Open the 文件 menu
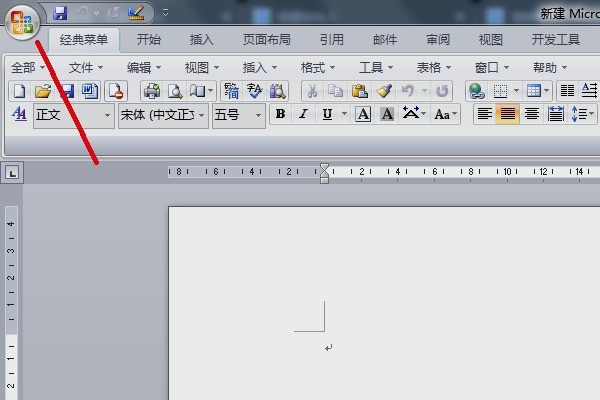 click(x=86, y=68)
